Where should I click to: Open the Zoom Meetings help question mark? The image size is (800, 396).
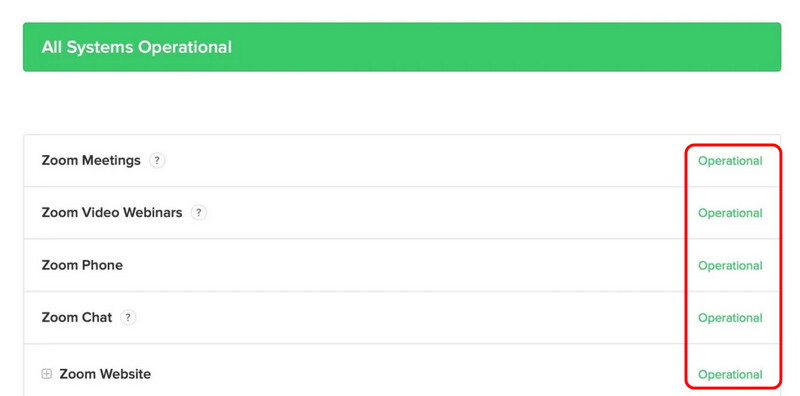pos(157,161)
